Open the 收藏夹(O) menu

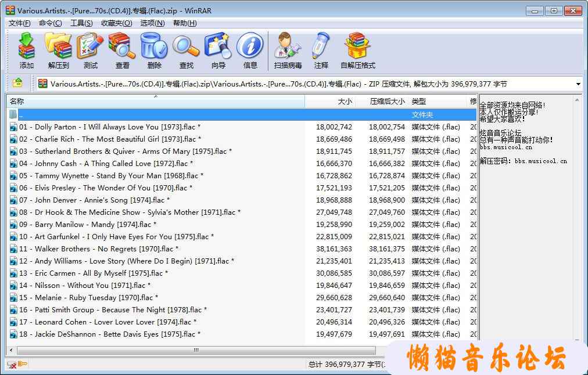coord(117,23)
